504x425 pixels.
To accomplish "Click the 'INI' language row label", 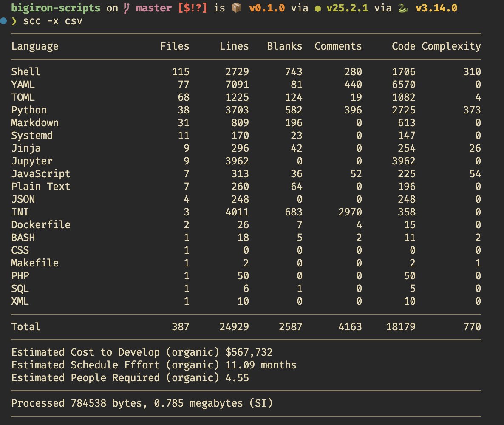I will [x=20, y=212].
